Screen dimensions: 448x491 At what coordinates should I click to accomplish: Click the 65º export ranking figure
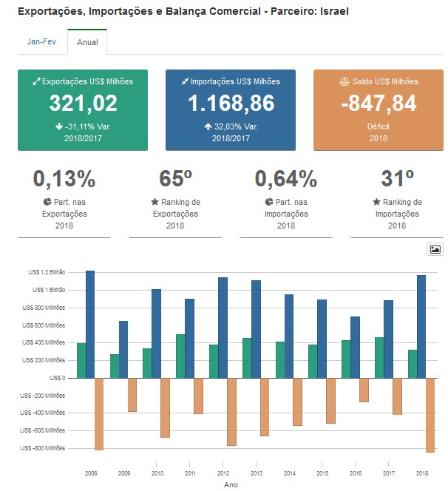point(175,179)
